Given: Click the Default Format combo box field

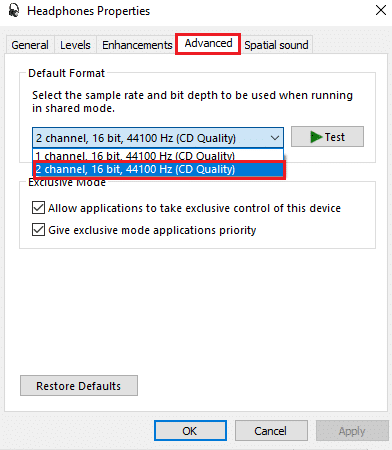Looking at the screenshot, I should 158,137.
